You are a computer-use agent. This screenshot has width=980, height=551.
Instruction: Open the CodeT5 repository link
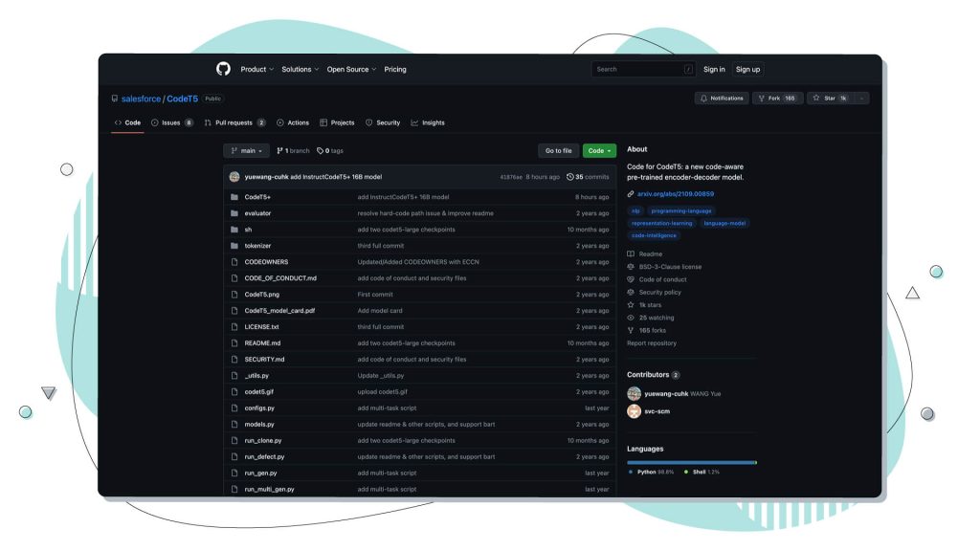tap(182, 99)
